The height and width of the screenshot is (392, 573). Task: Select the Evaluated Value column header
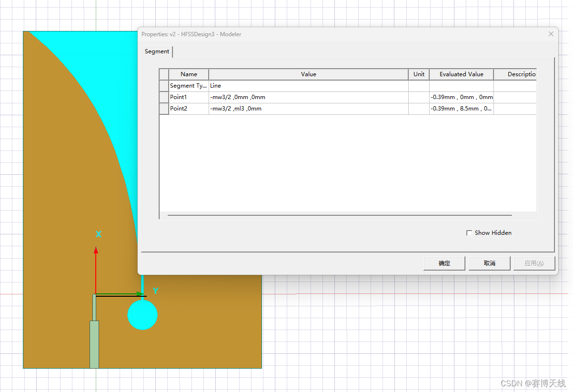pos(461,74)
